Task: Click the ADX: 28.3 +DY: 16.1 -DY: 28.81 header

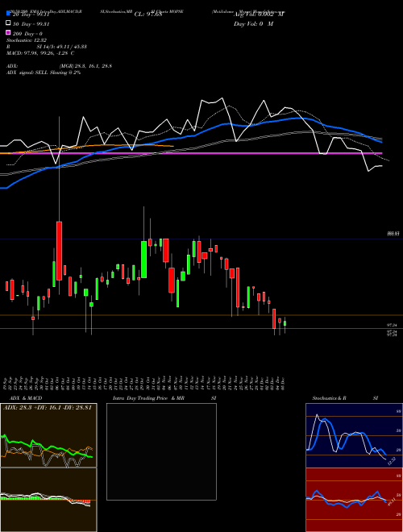Action: pos(48,407)
